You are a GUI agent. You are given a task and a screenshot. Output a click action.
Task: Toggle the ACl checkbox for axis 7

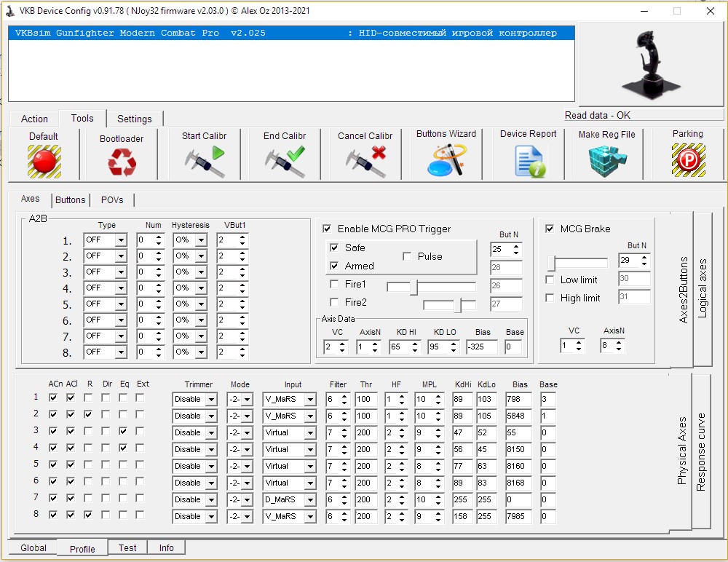pyautogui.click(x=71, y=498)
